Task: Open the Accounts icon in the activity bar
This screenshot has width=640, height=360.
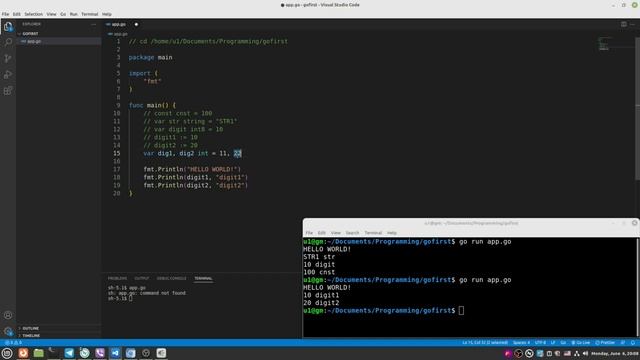Action: 8,315
